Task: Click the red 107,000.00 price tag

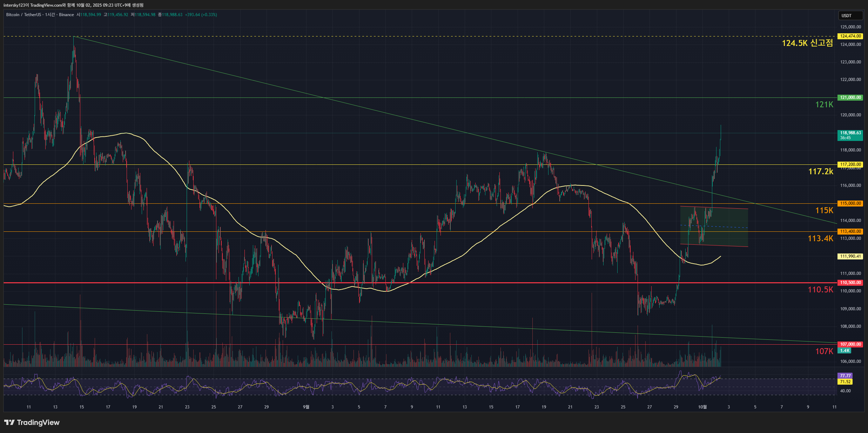Action: point(850,344)
